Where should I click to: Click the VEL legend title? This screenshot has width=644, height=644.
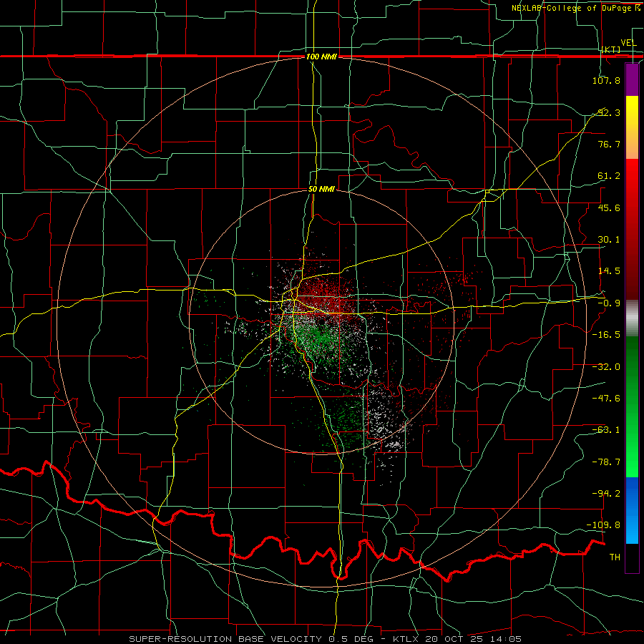(628, 43)
